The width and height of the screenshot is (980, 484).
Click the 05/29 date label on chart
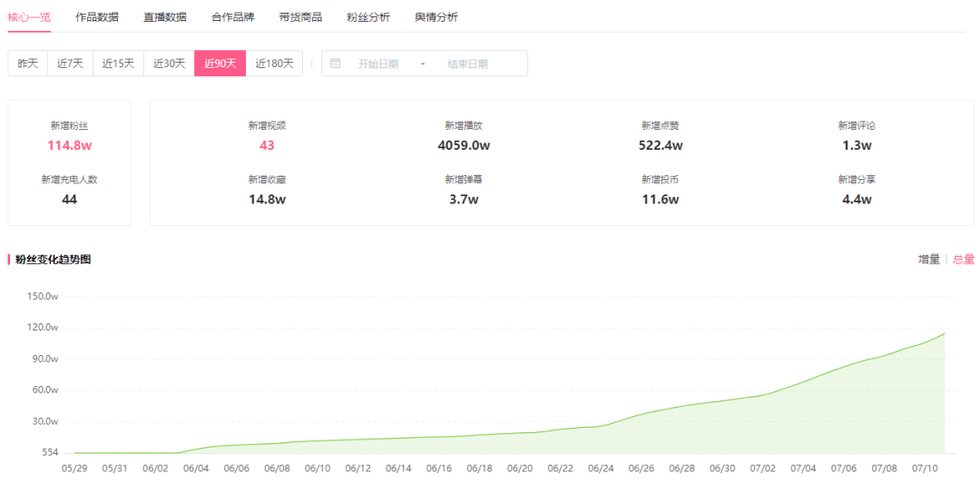(x=74, y=468)
